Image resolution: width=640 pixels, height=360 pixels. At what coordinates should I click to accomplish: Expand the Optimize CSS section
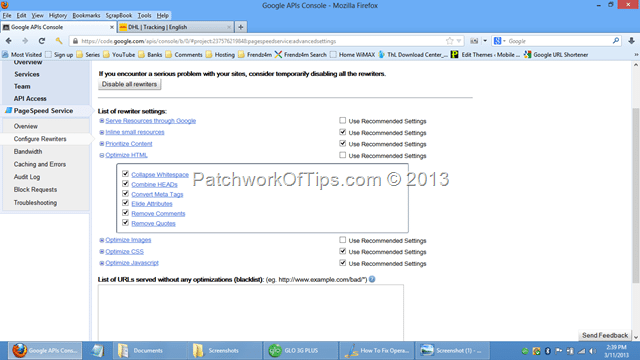pyautogui.click(x=102, y=251)
